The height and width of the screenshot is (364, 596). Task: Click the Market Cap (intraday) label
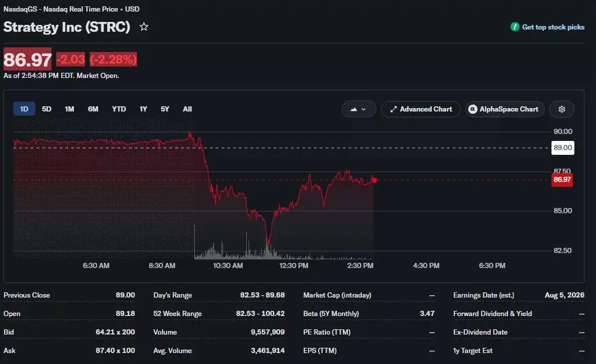pyautogui.click(x=337, y=295)
